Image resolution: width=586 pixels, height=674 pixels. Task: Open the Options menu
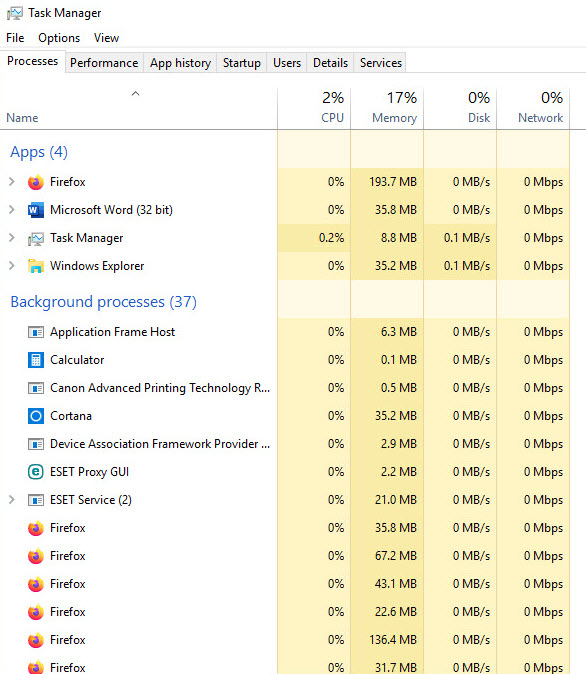click(x=59, y=38)
